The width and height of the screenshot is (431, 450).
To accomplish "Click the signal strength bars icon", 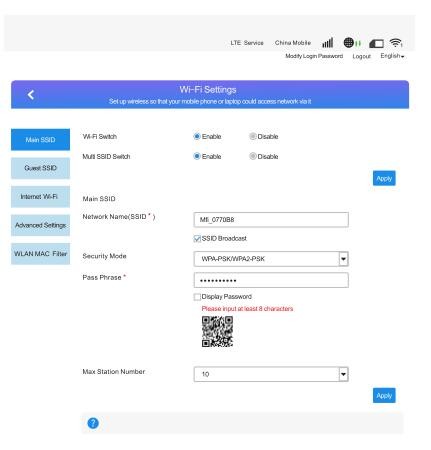I will tap(327, 43).
